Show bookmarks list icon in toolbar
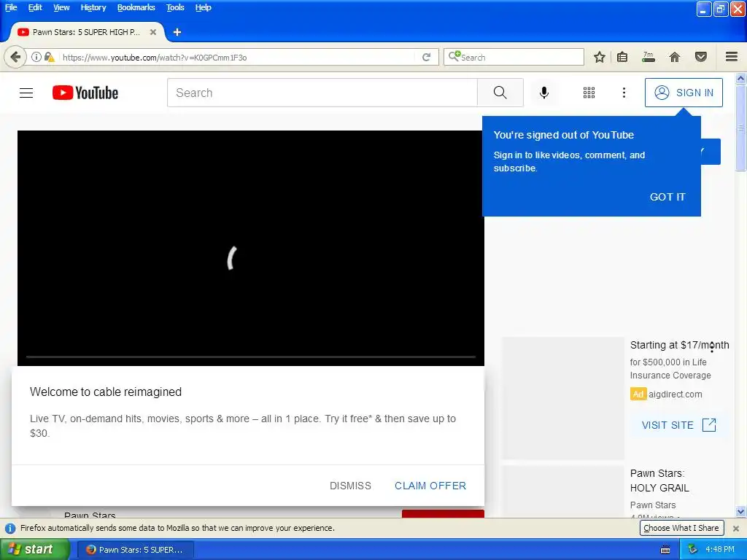The width and height of the screenshot is (747, 560). click(x=622, y=57)
